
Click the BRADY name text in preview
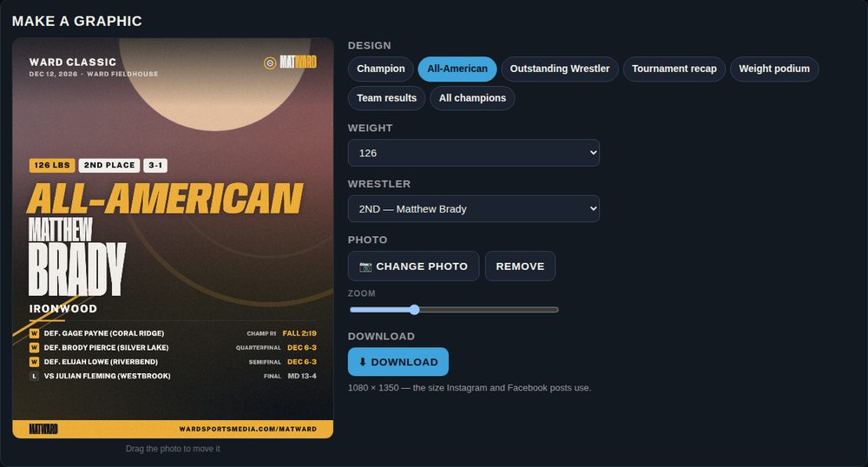77,269
